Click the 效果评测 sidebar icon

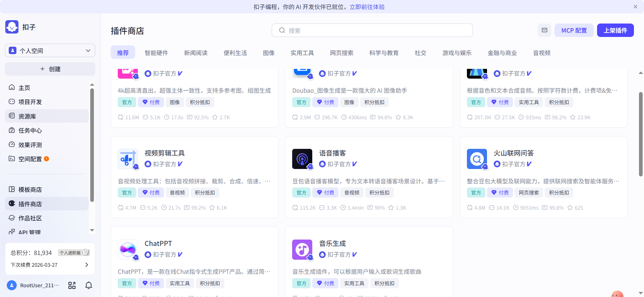click(x=12, y=144)
